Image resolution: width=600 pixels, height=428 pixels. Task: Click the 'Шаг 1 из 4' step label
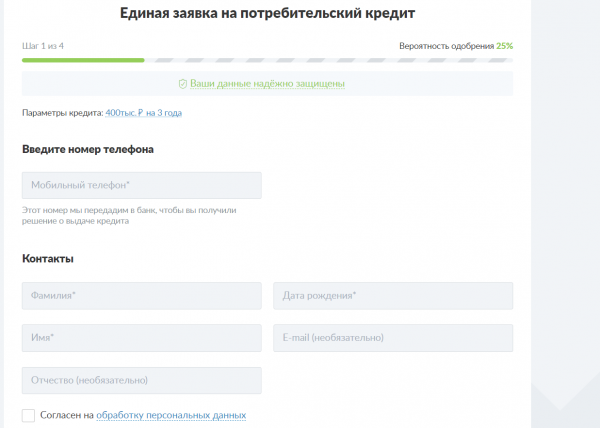pyautogui.click(x=43, y=46)
